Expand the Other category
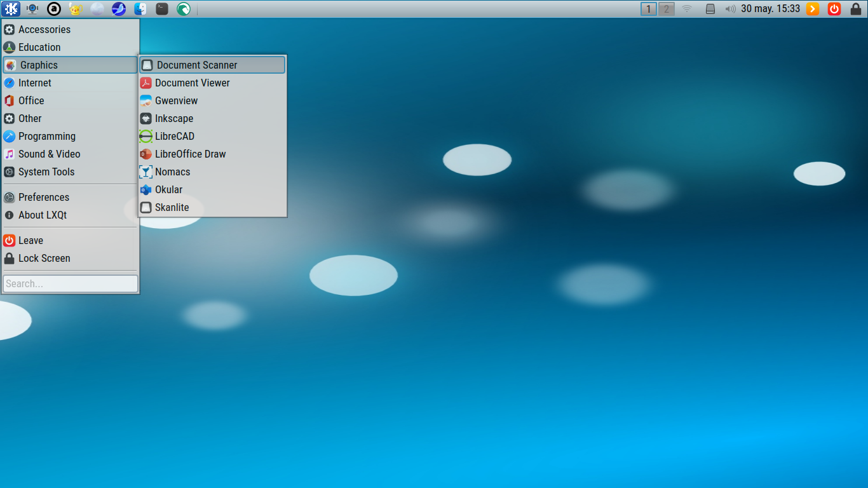The width and height of the screenshot is (868, 488). [70, 118]
